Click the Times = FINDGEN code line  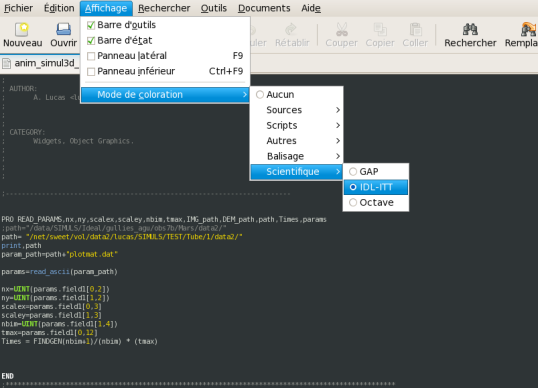(80, 341)
